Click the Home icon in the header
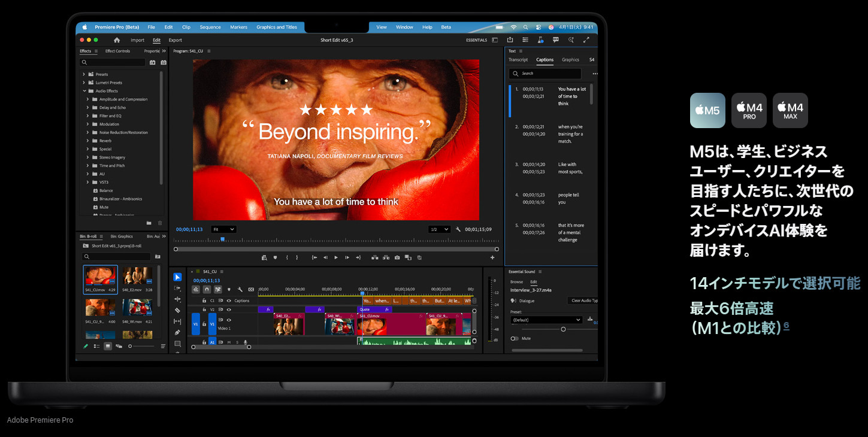 click(117, 40)
